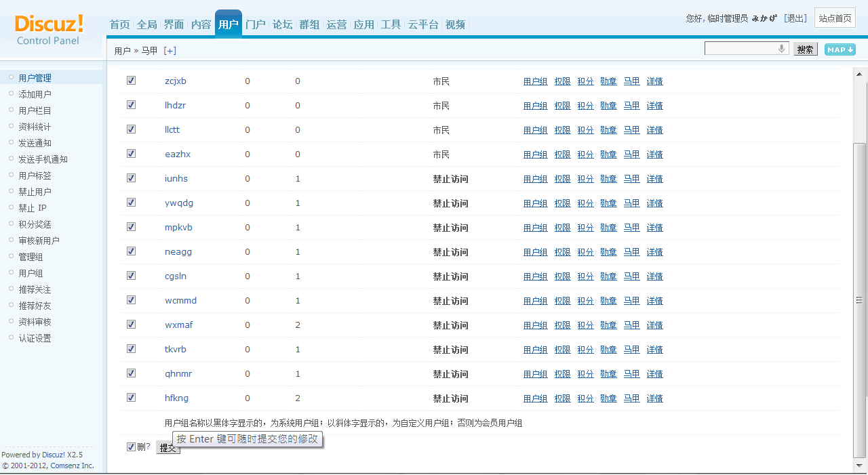868x475 pixels.
Task: Toggle the checkbox in the iunhs row
Action: 132,178
